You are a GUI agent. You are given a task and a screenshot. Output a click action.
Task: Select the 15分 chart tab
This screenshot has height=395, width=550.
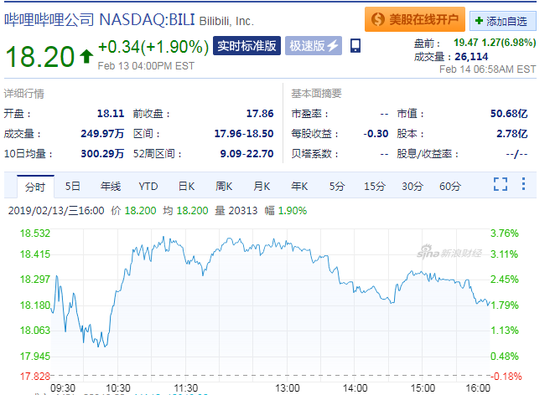click(374, 186)
